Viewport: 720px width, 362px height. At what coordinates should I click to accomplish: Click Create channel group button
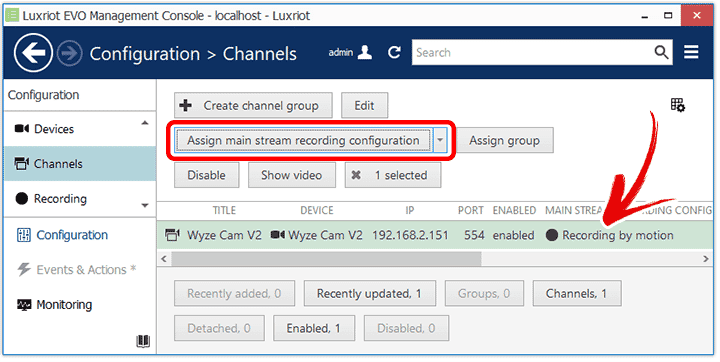click(x=253, y=105)
